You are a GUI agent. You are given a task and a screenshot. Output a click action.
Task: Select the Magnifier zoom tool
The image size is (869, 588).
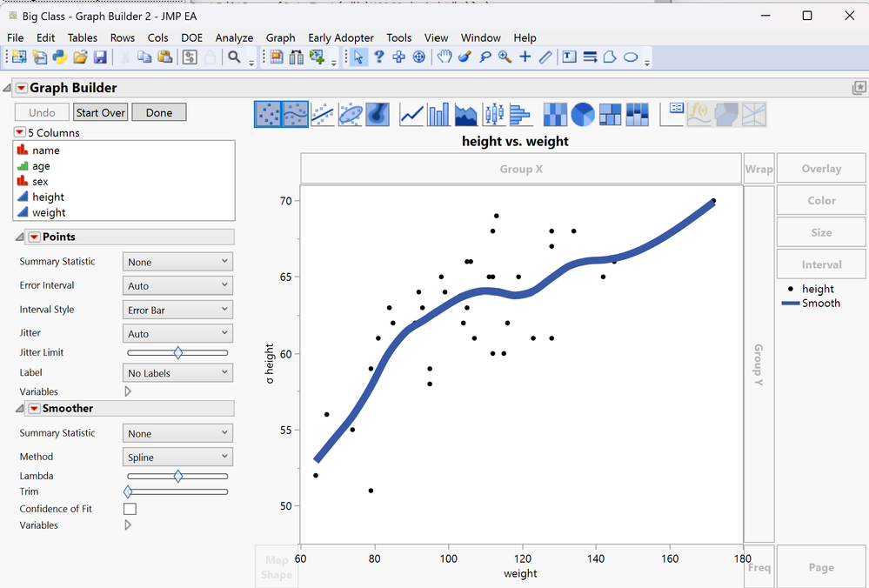point(505,57)
